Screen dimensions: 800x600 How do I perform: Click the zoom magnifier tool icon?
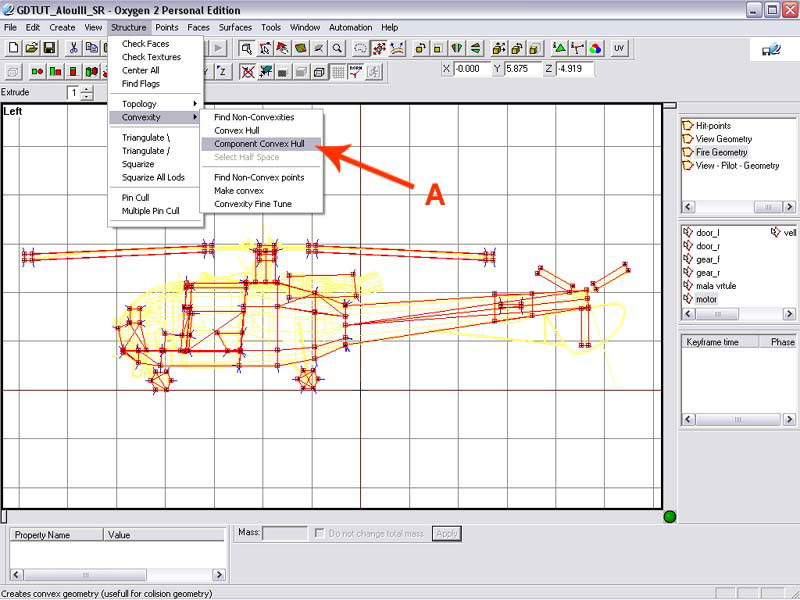[x=337, y=48]
